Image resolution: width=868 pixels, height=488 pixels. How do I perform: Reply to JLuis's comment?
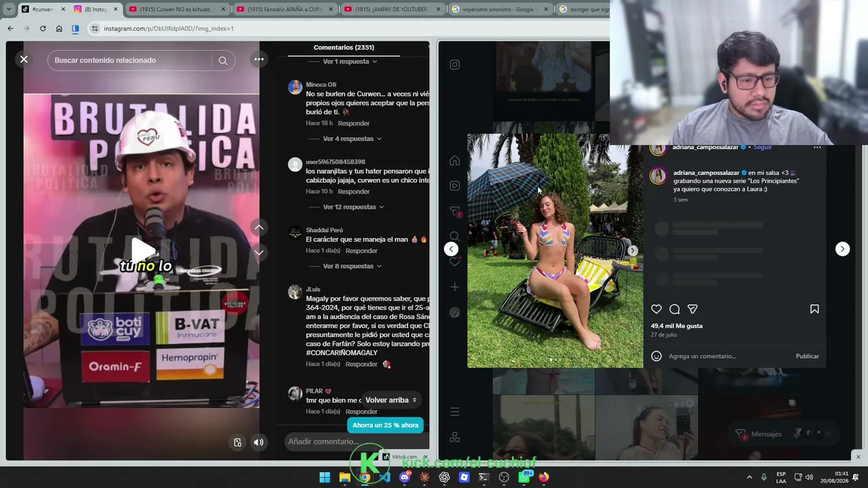point(361,365)
